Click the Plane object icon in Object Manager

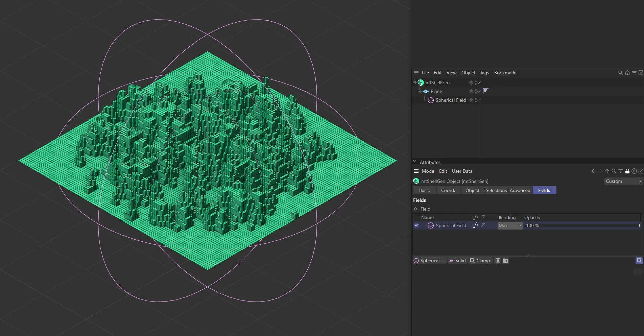(x=425, y=91)
